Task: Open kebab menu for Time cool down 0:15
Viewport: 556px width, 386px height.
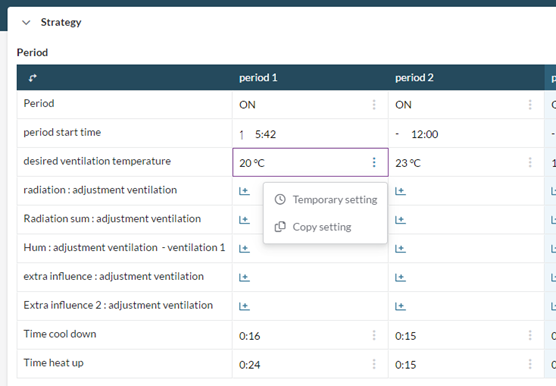Action: point(530,335)
